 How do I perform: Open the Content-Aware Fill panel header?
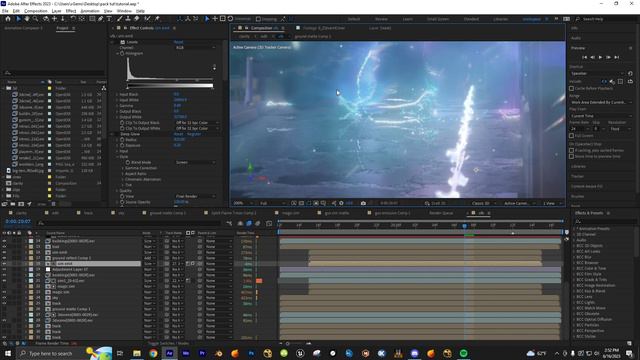(x=587, y=186)
